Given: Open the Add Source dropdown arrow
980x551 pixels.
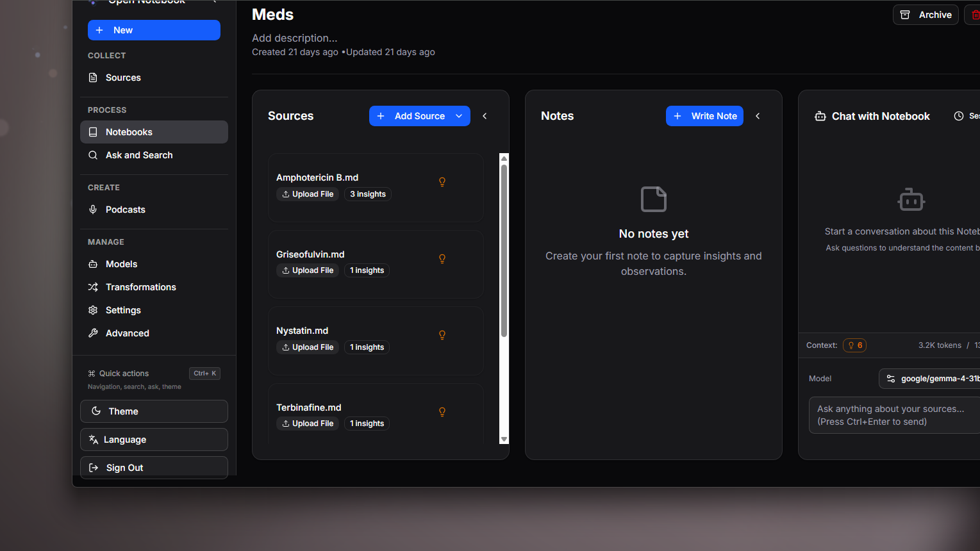Looking at the screenshot, I should click(x=459, y=116).
